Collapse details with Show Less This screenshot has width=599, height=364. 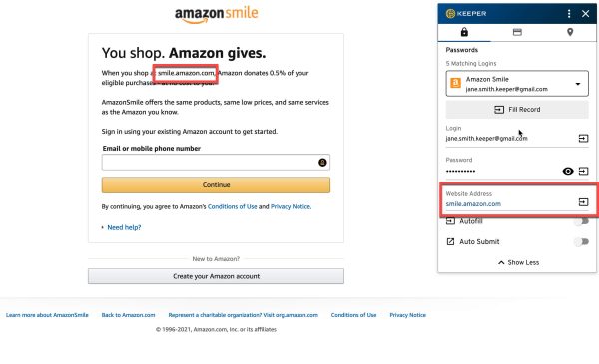(x=518, y=262)
